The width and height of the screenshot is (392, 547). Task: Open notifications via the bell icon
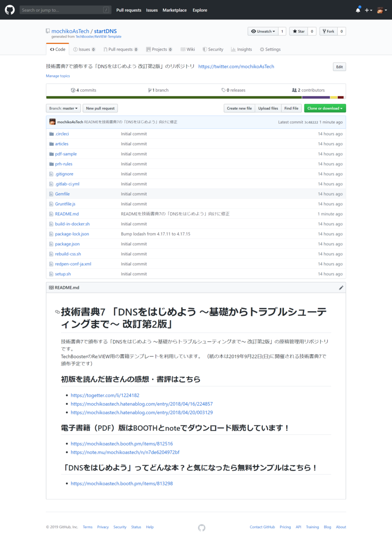(358, 10)
